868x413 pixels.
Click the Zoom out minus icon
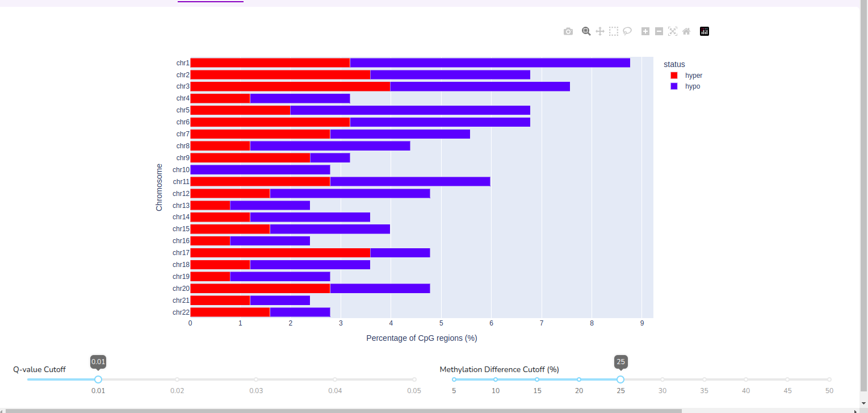tap(659, 31)
